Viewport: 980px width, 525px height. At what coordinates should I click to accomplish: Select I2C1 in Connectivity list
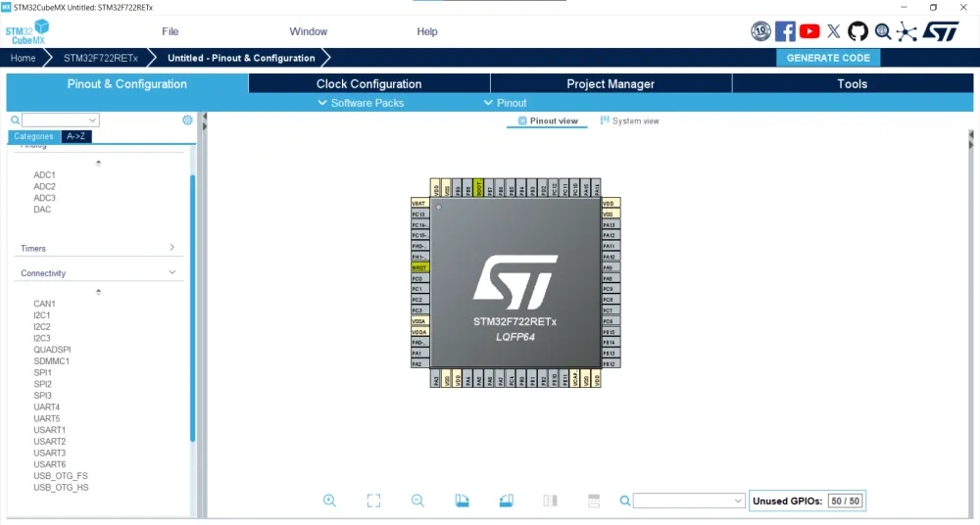coord(42,315)
